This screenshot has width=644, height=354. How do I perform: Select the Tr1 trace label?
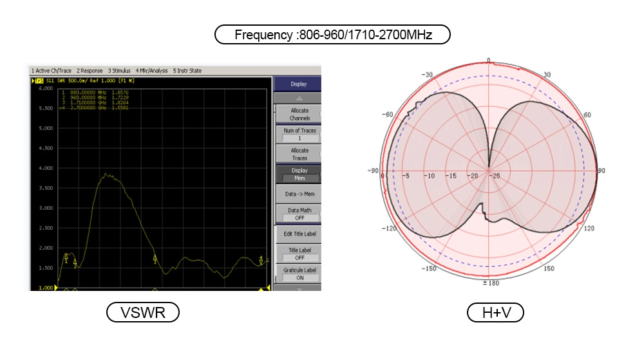tap(39, 81)
